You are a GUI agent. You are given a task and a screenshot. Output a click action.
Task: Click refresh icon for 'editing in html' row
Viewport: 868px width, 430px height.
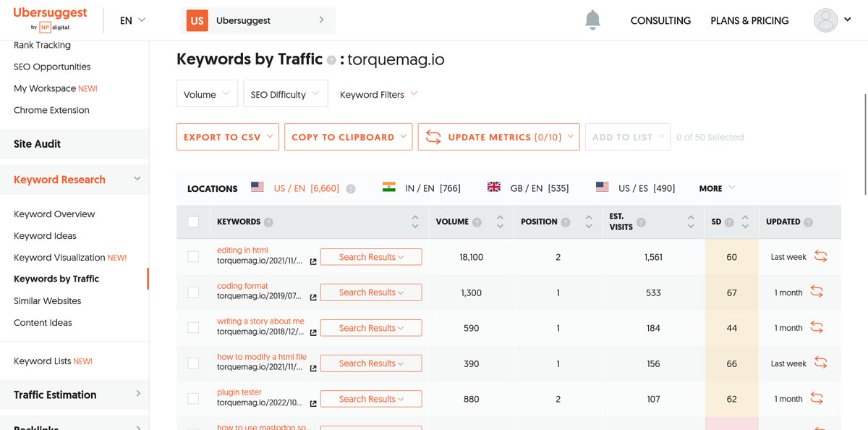point(820,256)
